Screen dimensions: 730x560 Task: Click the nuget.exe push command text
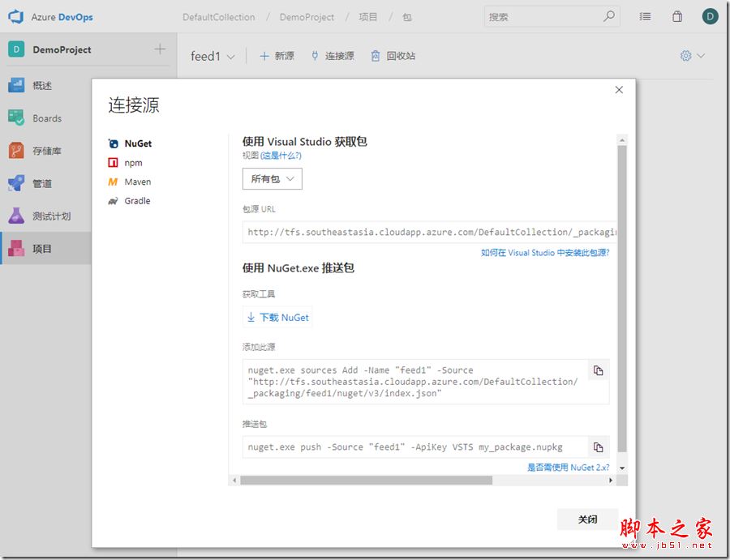[x=405, y=447]
